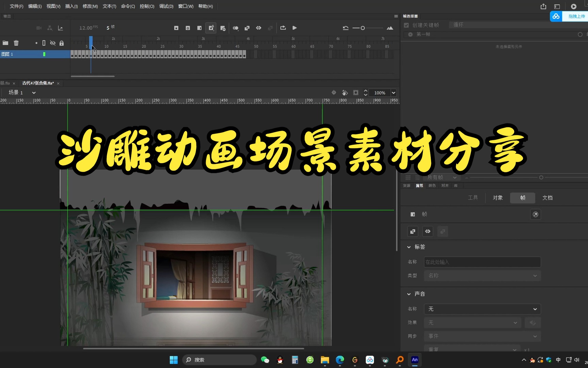The width and height of the screenshot is (588, 368).
Task: Open the timeline panel options menu
Action: tap(396, 16)
